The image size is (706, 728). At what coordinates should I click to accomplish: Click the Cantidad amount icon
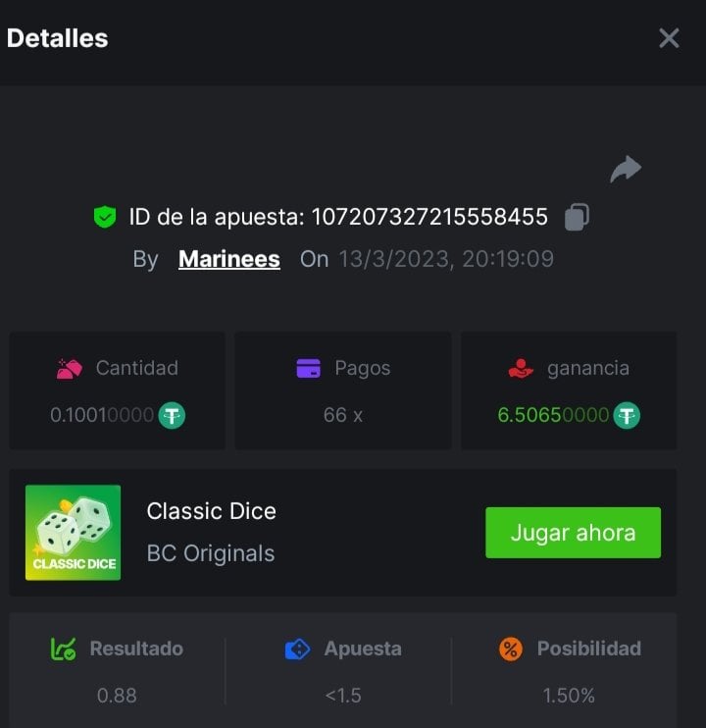coord(70,369)
